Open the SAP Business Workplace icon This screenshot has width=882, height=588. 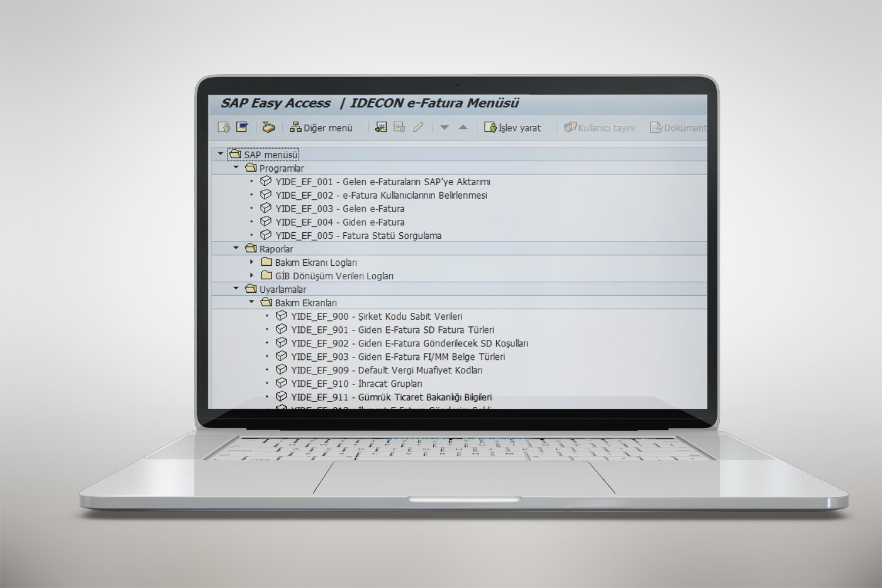[269, 127]
